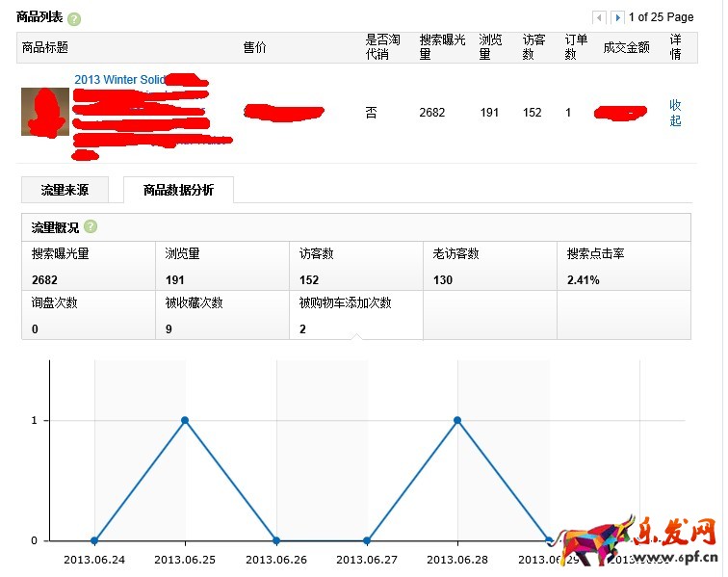Open the 2013 Winter Solid product link
The width and height of the screenshot is (728, 577).
pos(119,79)
